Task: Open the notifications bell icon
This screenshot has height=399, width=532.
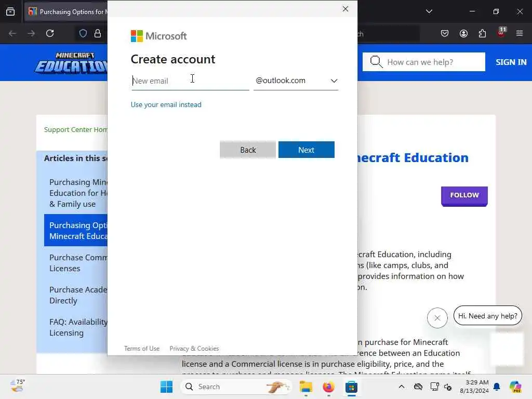Action: click(497, 387)
